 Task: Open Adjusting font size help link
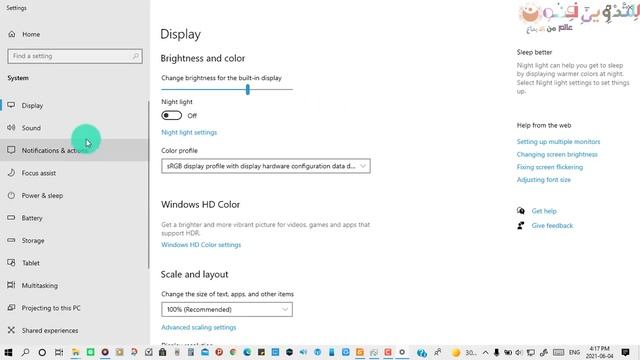pos(544,180)
